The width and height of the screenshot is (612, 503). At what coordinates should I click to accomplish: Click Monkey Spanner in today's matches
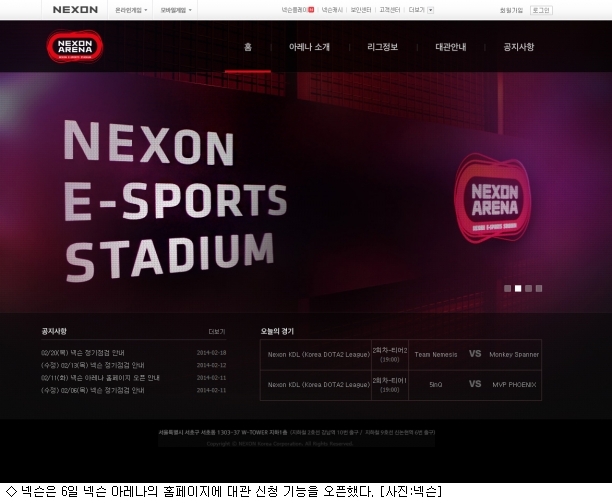(x=514, y=355)
